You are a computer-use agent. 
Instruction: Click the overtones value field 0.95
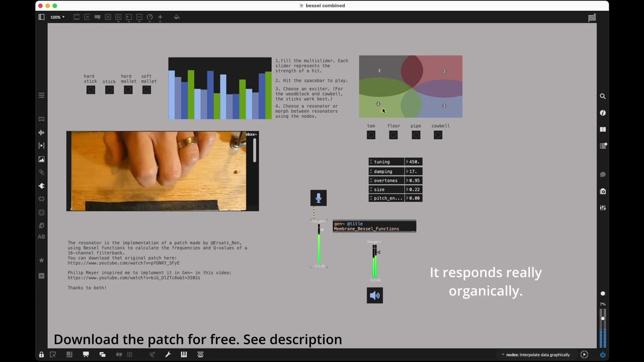pyautogui.click(x=414, y=180)
